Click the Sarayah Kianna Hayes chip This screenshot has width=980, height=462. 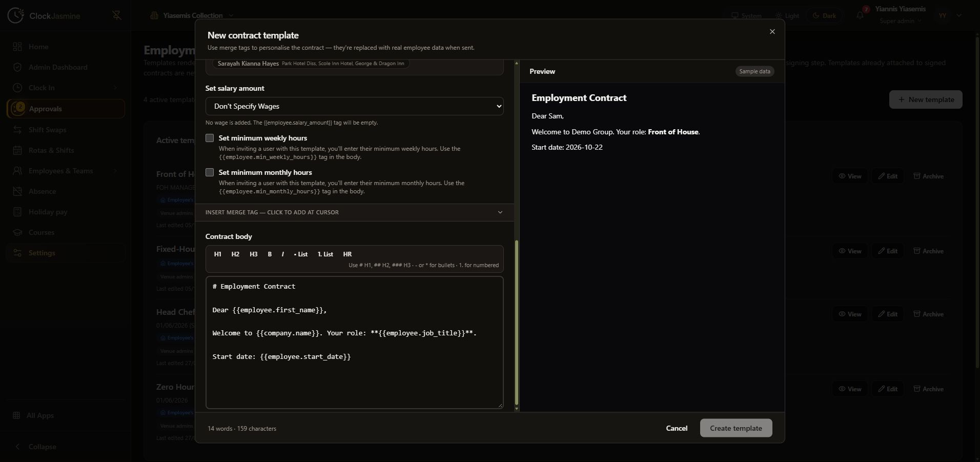coord(311,64)
